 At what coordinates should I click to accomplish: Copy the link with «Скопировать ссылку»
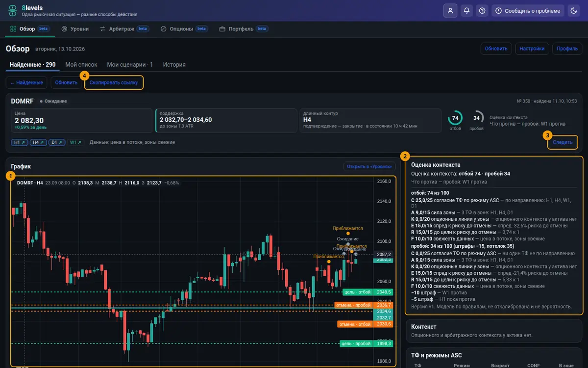tap(114, 82)
